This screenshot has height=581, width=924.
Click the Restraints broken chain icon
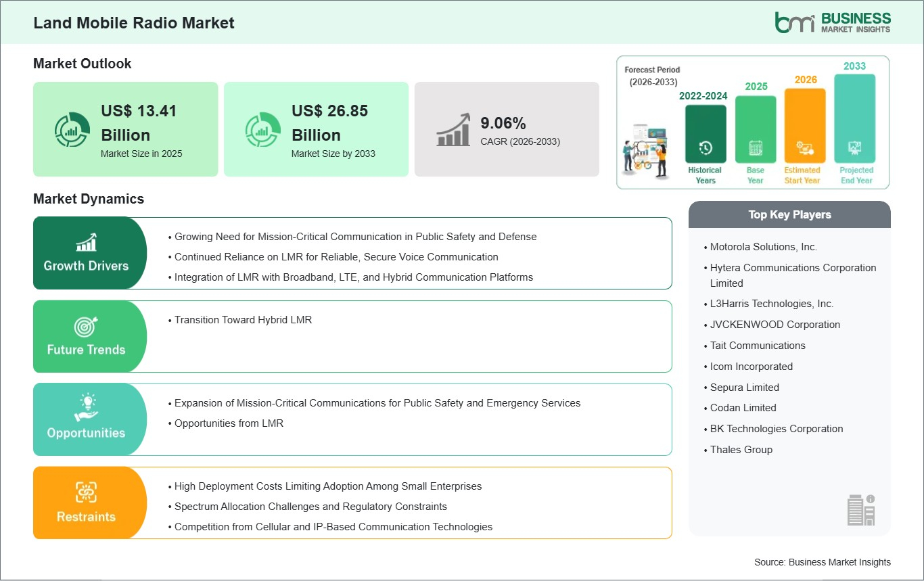(x=86, y=492)
